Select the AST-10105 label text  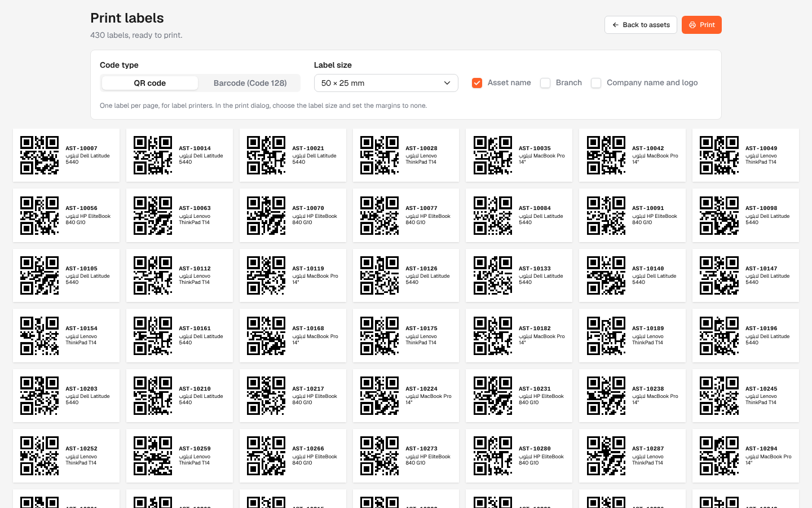(81, 269)
